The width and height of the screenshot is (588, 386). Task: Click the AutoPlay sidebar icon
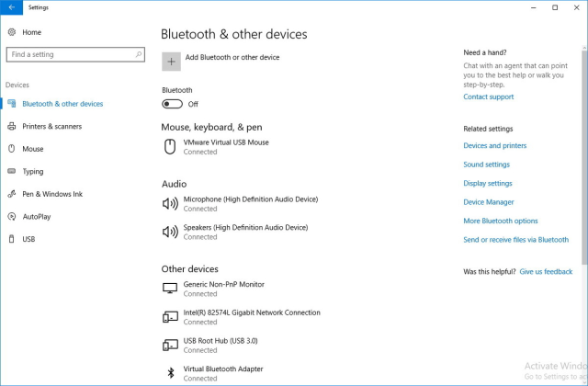coord(12,217)
